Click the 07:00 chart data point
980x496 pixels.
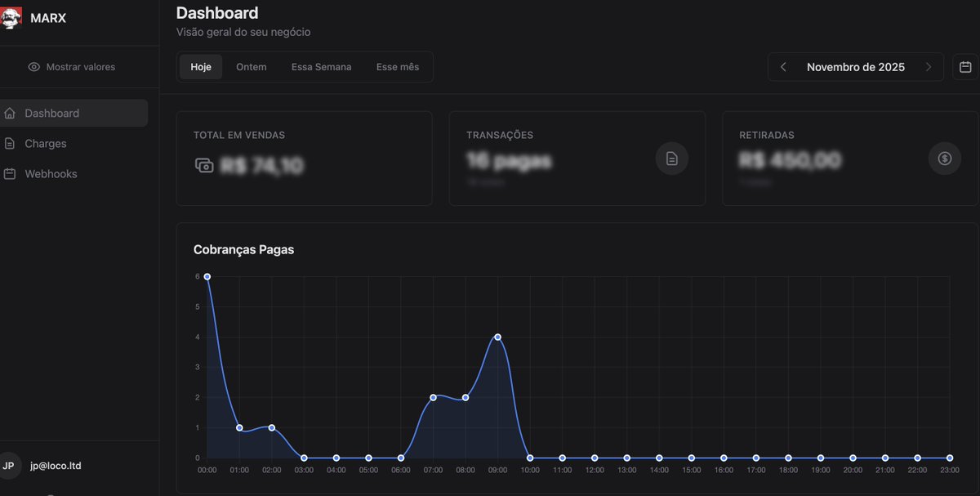coord(433,397)
